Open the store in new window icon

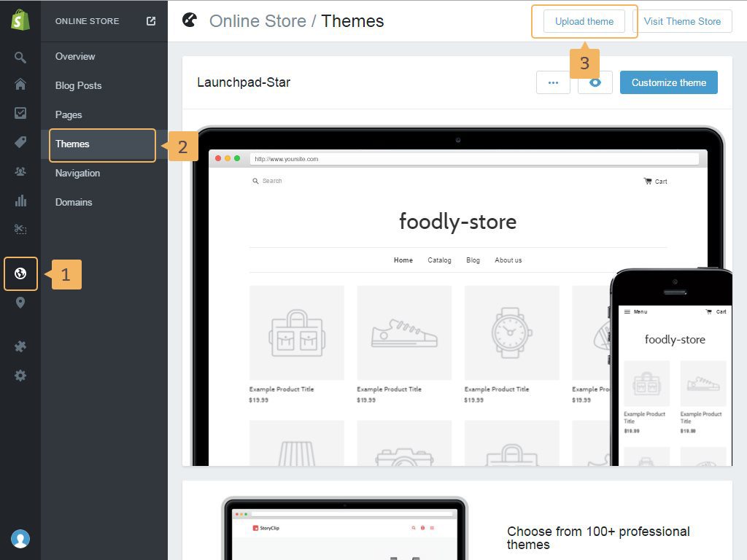click(x=151, y=21)
